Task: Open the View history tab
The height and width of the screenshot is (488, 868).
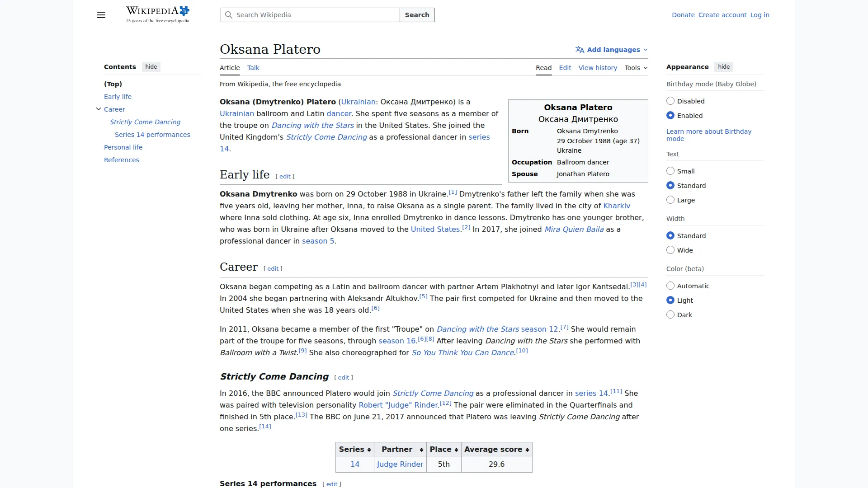Action: [x=598, y=68]
